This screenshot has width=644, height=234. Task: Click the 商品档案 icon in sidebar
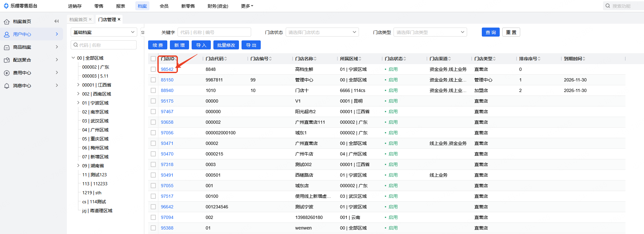[x=7, y=47]
